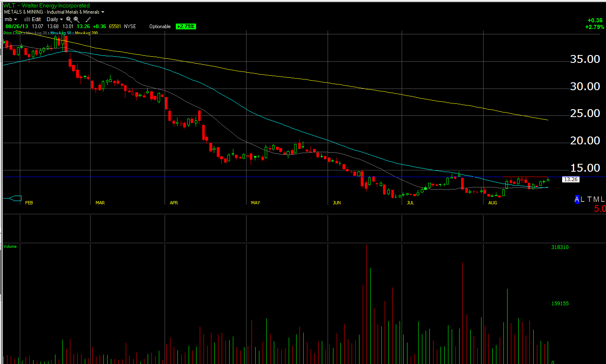Open the Daily timeframe dropdown
606x364 pixels.
[55, 19]
